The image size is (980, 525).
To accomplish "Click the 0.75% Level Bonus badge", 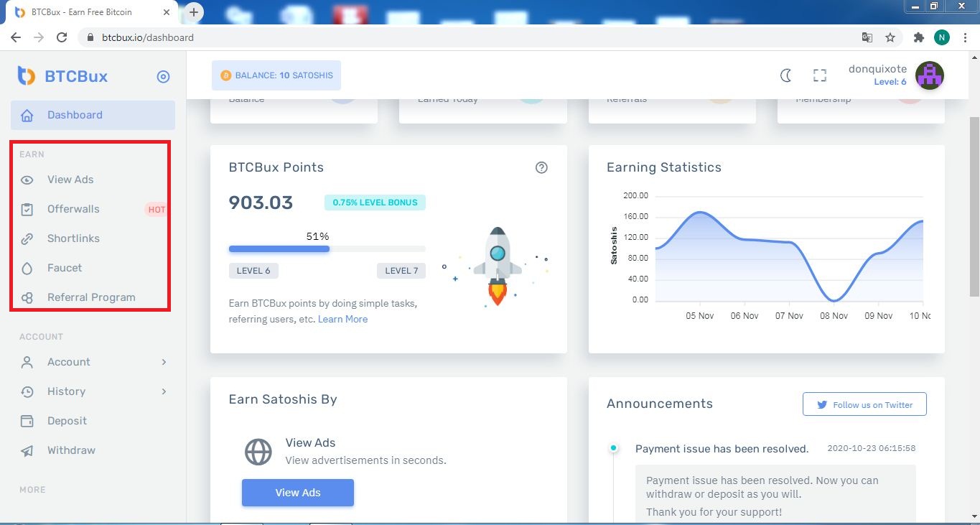I will coord(375,203).
